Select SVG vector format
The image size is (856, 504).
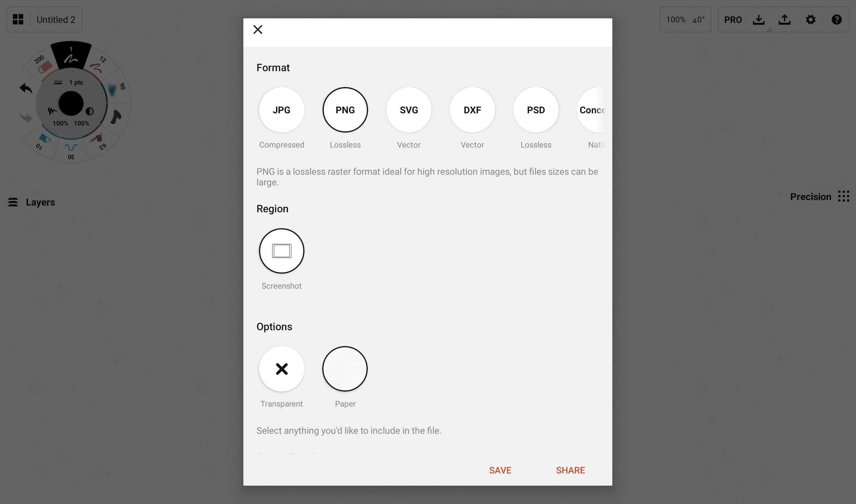409,109
